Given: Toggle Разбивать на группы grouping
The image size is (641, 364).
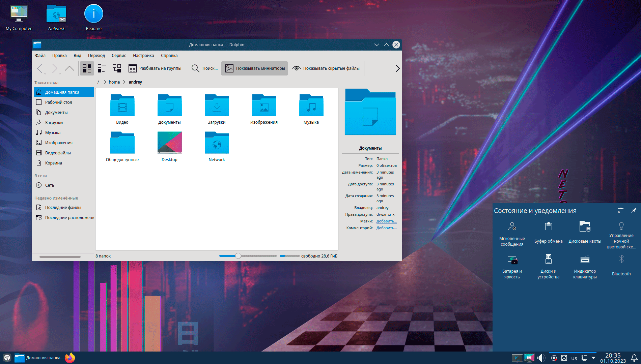Looking at the screenshot, I should coord(155,68).
